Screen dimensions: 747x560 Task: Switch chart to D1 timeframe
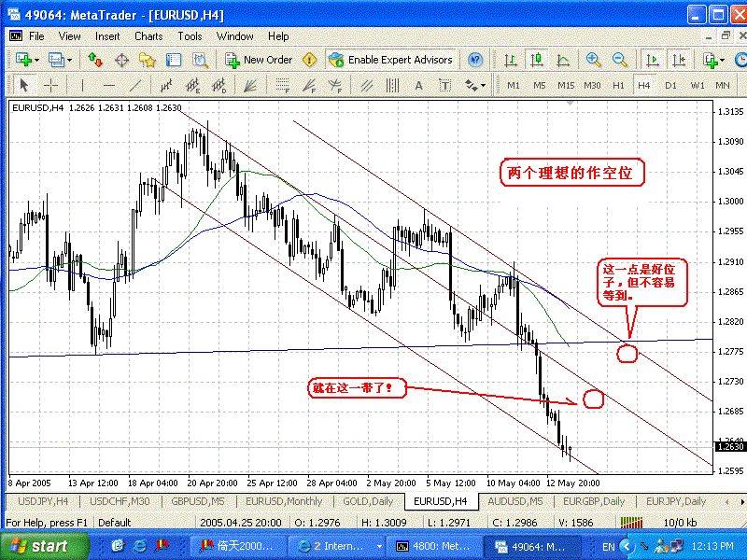coord(670,86)
